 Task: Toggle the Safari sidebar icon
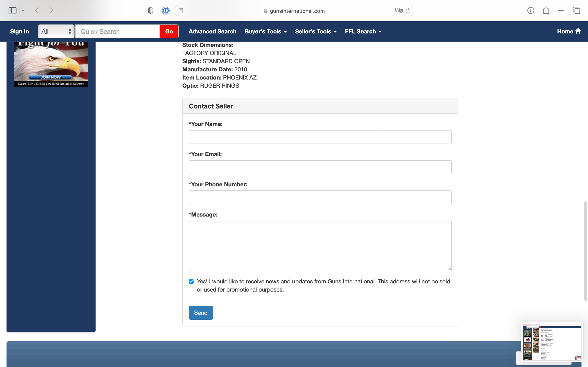point(12,10)
